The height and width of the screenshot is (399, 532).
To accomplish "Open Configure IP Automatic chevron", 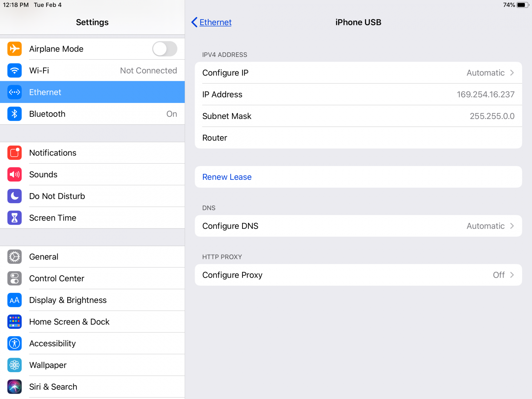I will pos(512,73).
